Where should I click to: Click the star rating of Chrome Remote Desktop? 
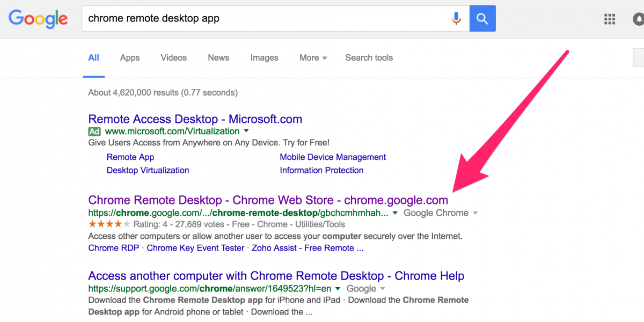[x=109, y=224]
